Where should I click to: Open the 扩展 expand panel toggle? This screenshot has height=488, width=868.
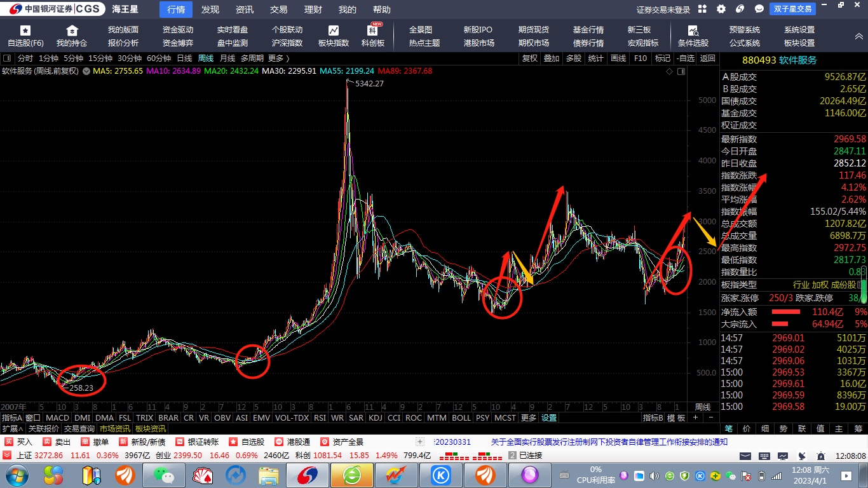point(13,429)
